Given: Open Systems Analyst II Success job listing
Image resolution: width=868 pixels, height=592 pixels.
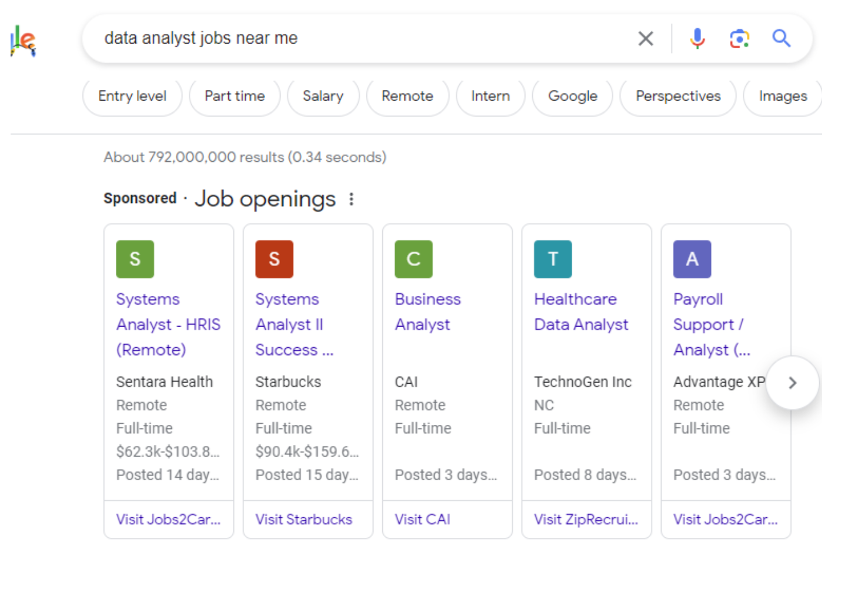Looking at the screenshot, I should pos(294,324).
